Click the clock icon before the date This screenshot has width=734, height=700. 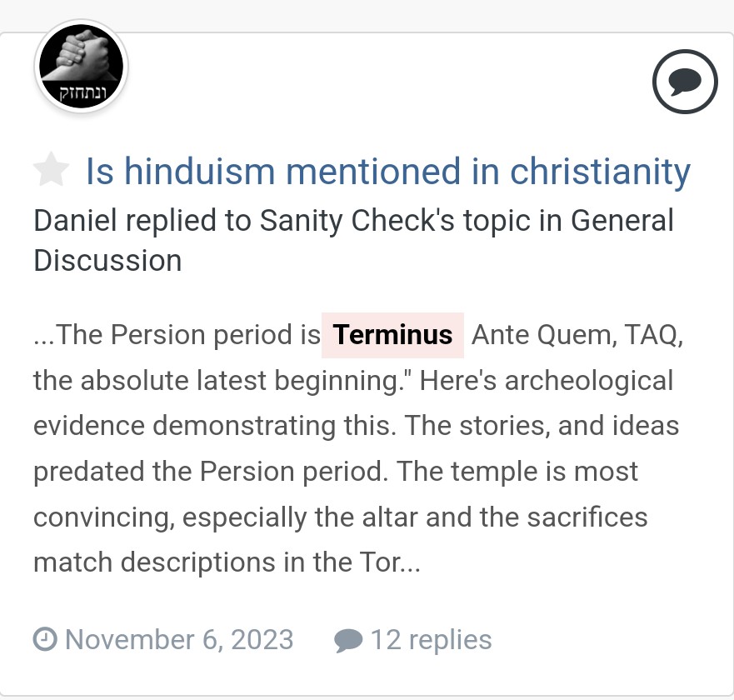(46, 639)
